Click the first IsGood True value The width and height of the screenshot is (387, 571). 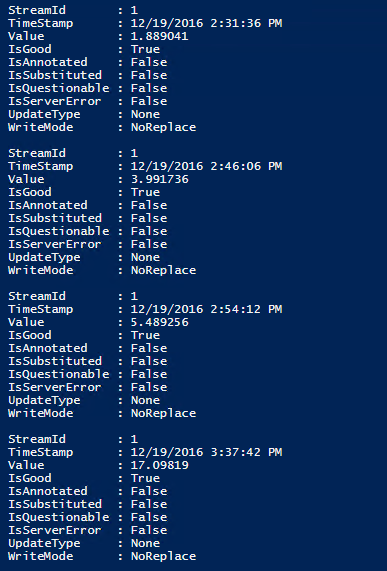coord(145,49)
